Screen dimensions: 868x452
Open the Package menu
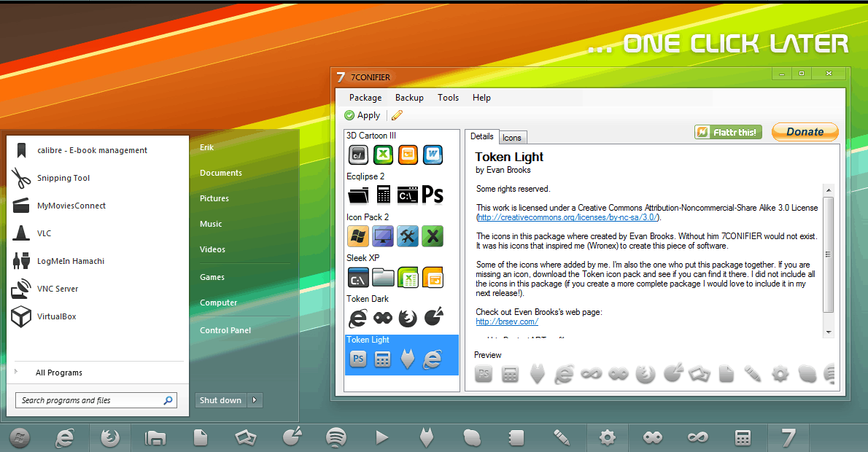click(365, 98)
